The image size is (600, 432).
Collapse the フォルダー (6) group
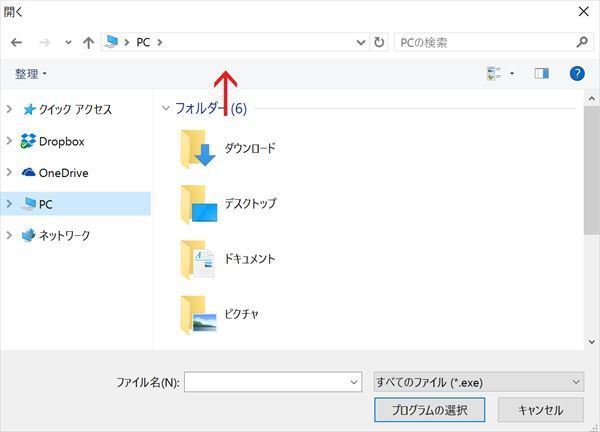point(166,108)
